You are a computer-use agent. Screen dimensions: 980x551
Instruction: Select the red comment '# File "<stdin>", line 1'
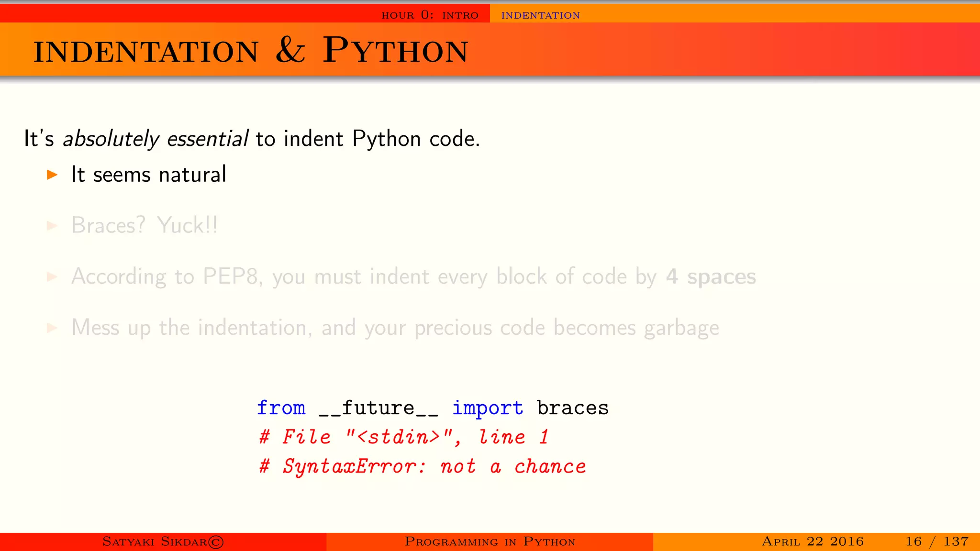click(403, 437)
